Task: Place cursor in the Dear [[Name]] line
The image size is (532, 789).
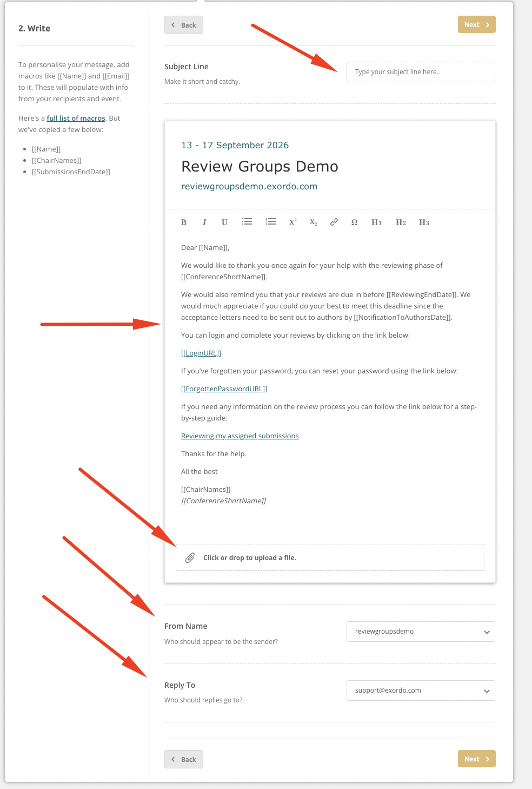Action: (205, 247)
